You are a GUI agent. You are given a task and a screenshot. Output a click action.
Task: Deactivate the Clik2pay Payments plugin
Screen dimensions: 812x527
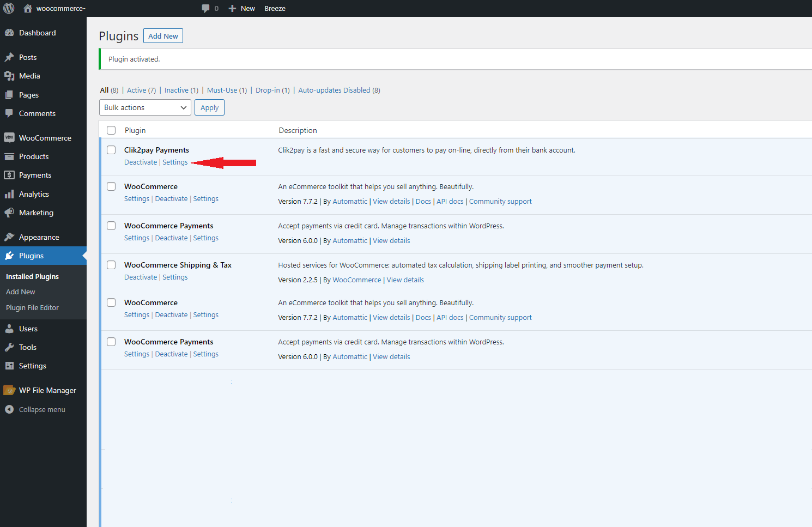[141, 162]
